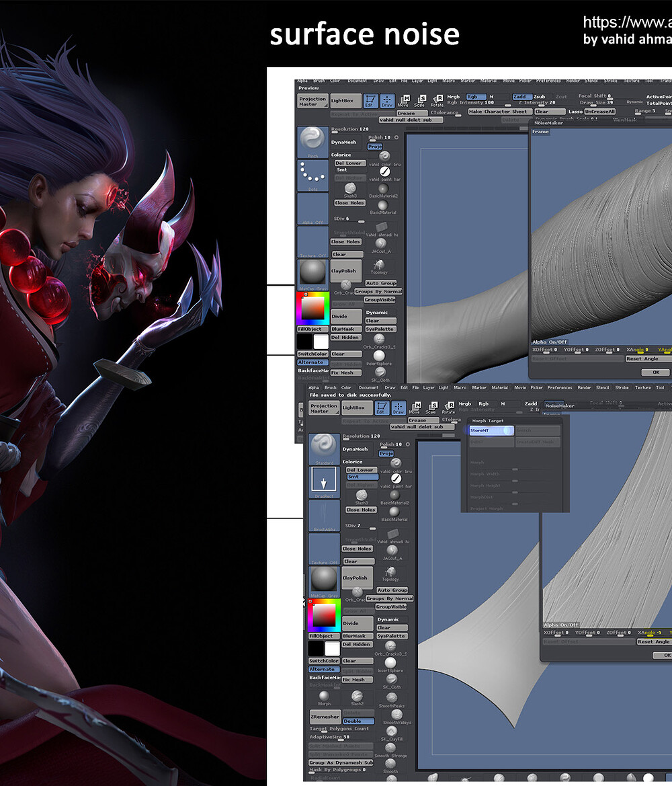Click LightBox button in lower screenshot

point(357,407)
